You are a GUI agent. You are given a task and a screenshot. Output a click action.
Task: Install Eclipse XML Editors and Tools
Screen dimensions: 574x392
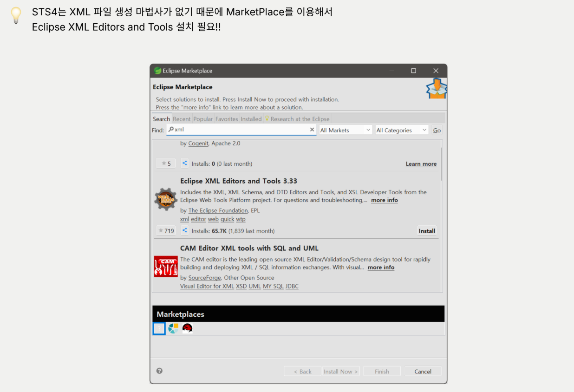click(x=427, y=231)
